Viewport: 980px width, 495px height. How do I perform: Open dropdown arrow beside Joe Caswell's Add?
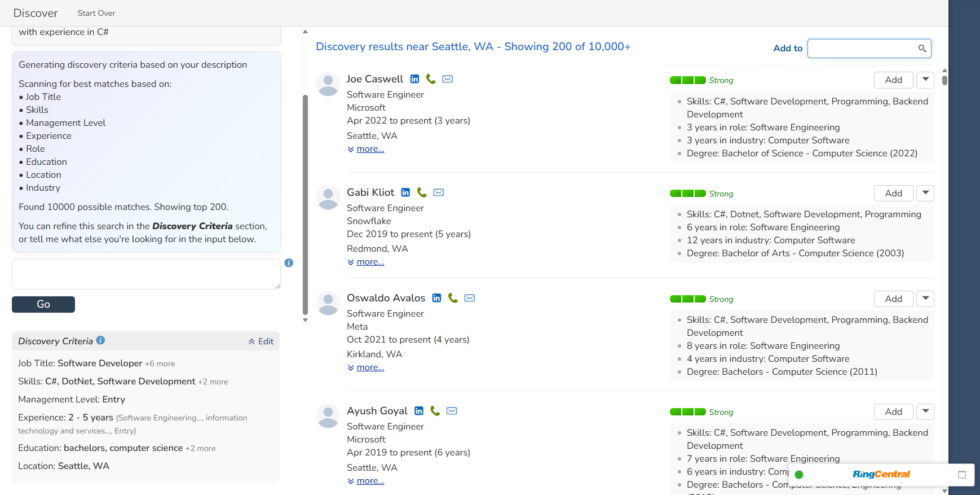925,80
